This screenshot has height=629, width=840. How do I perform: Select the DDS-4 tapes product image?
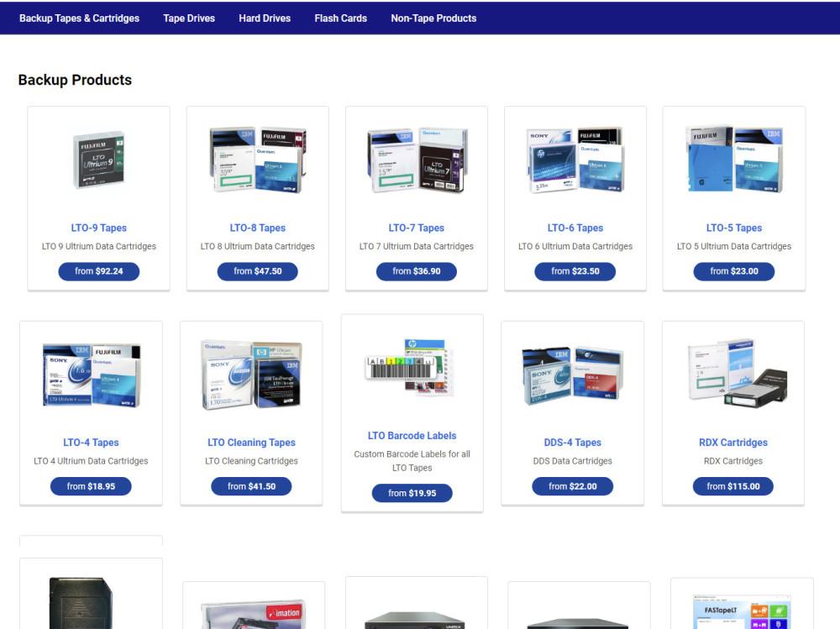(x=573, y=376)
